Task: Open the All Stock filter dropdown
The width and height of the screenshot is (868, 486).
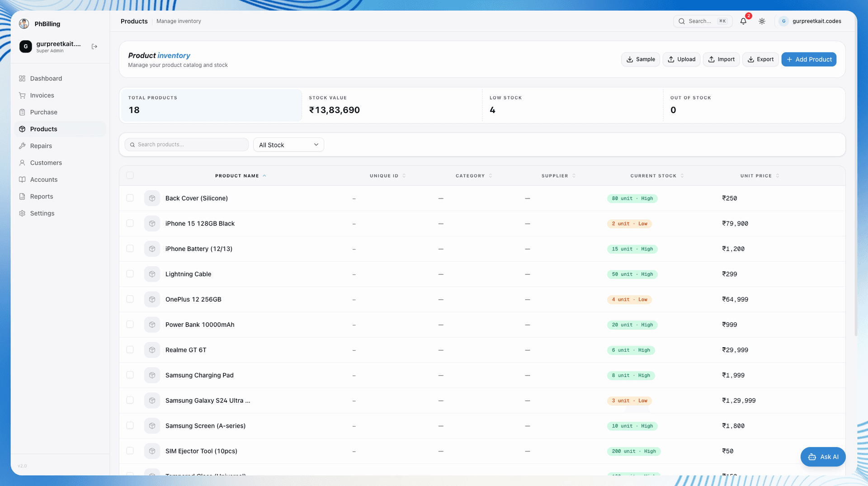Action: coord(288,145)
